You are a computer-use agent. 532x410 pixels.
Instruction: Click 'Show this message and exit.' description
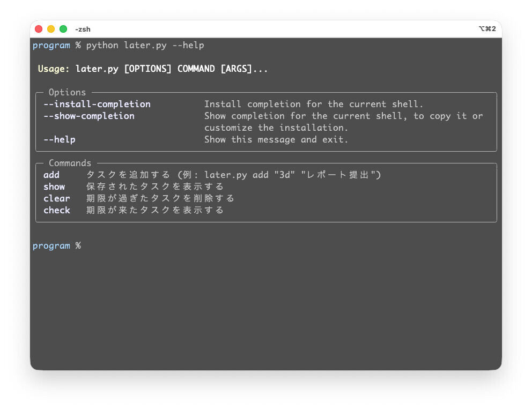[x=276, y=139]
